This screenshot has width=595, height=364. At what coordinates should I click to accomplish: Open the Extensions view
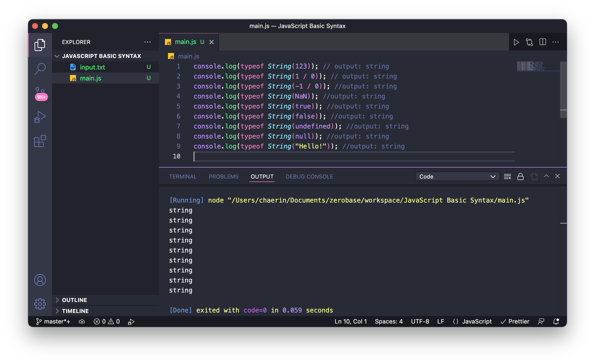(x=40, y=141)
